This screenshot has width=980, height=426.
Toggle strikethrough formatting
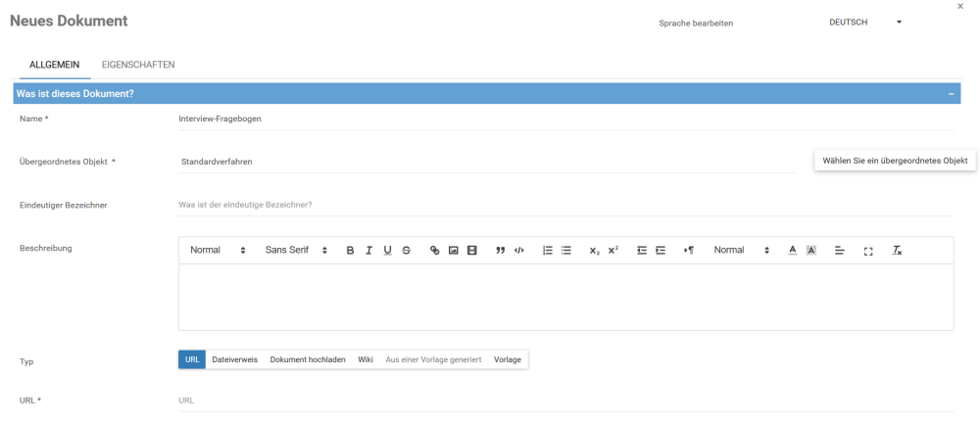tap(407, 251)
